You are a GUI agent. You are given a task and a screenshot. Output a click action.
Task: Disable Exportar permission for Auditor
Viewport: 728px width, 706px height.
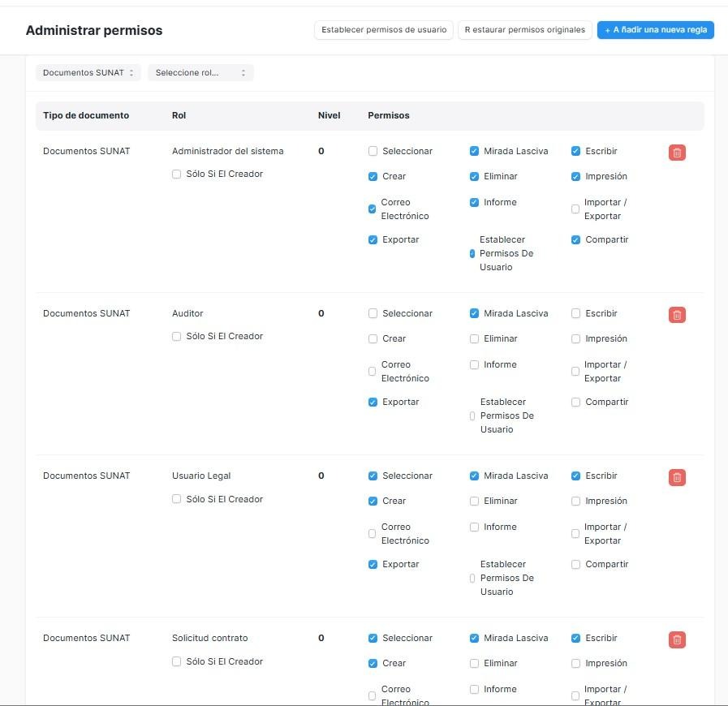373,402
